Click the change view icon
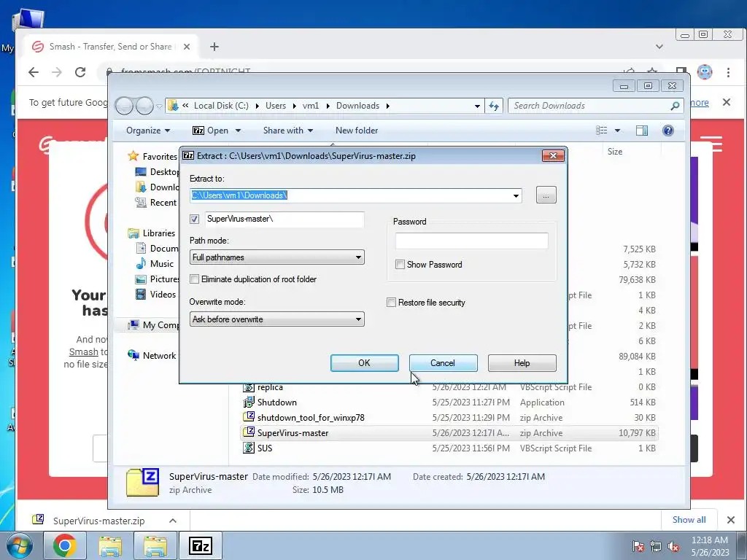Screen dimensions: 747x560 click(x=602, y=131)
